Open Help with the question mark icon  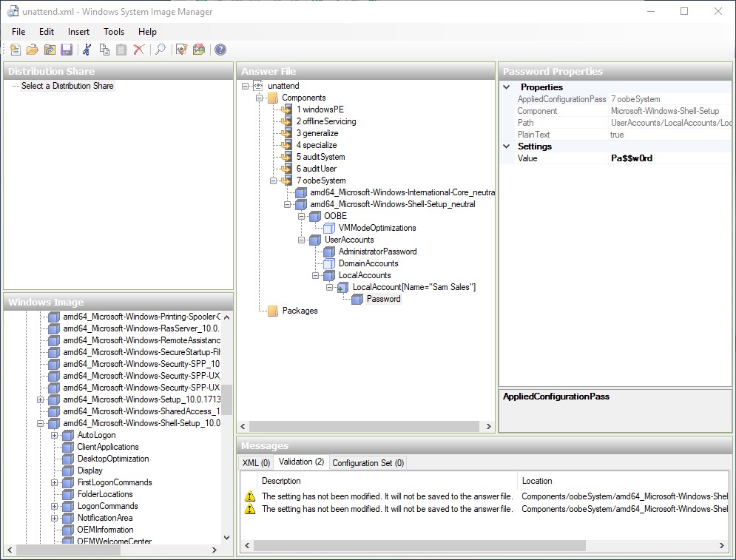[220, 50]
